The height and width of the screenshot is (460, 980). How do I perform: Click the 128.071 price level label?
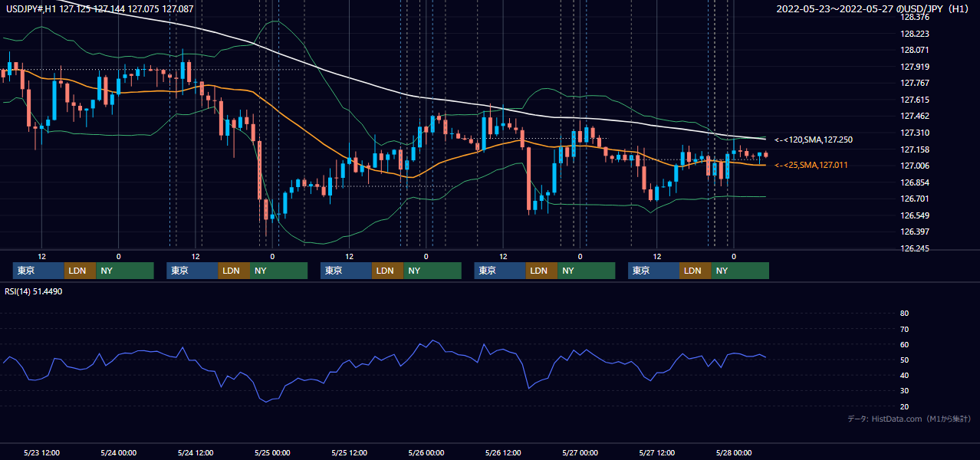tap(915, 50)
